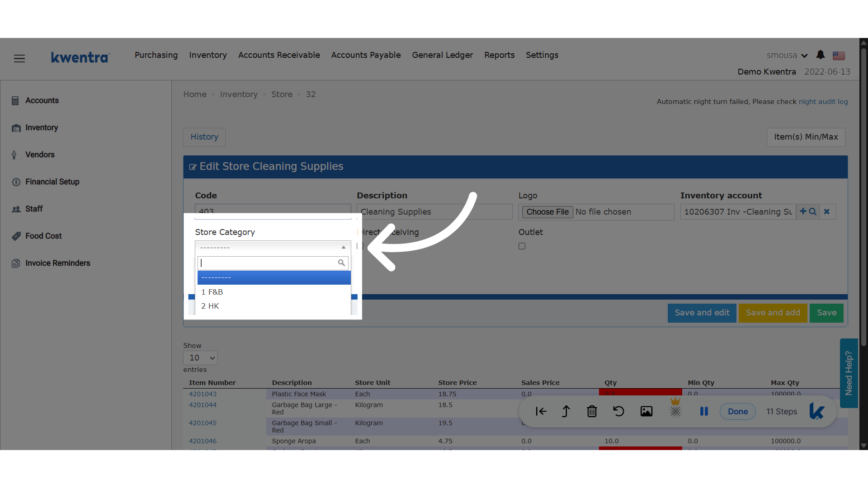Open the General Ledger menu
This screenshot has width=868, height=488.
(x=442, y=55)
